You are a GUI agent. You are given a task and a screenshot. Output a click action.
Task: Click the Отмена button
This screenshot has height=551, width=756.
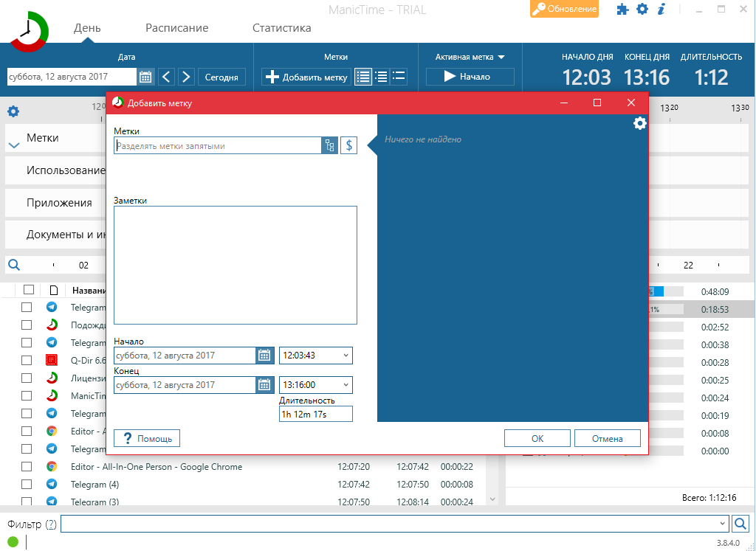pyautogui.click(x=608, y=438)
